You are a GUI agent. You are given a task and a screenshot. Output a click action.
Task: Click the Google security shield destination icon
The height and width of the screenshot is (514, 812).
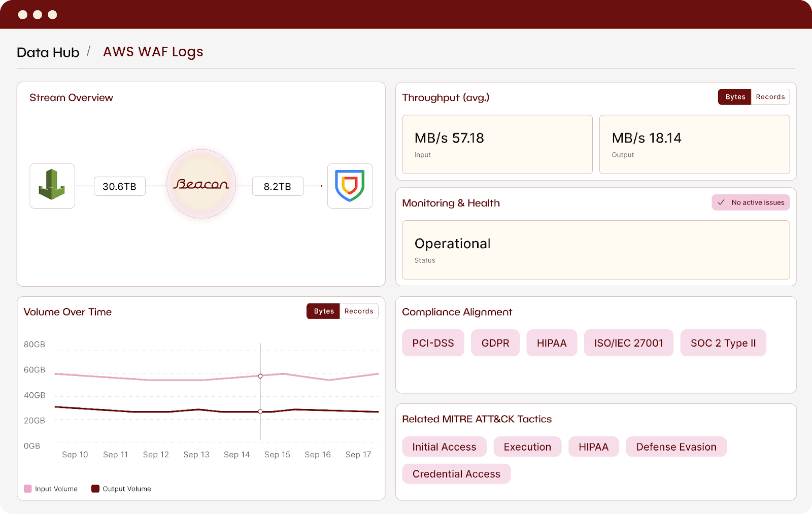coord(350,186)
